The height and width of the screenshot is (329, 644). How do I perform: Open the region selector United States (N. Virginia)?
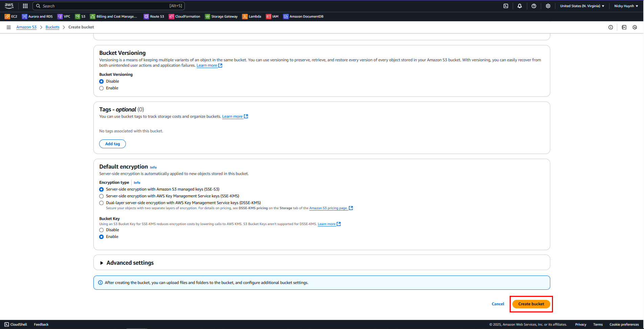click(x=582, y=6)
